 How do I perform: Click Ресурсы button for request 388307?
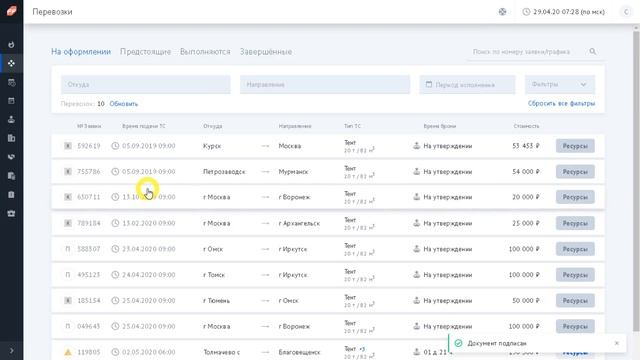tap(575, 249)
